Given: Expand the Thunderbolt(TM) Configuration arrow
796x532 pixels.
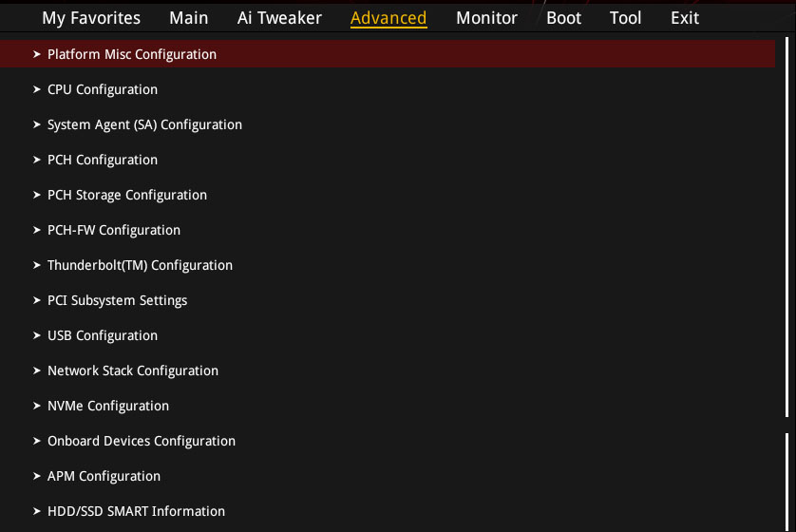Looking at the screenshot, I should tap(36, 265).
